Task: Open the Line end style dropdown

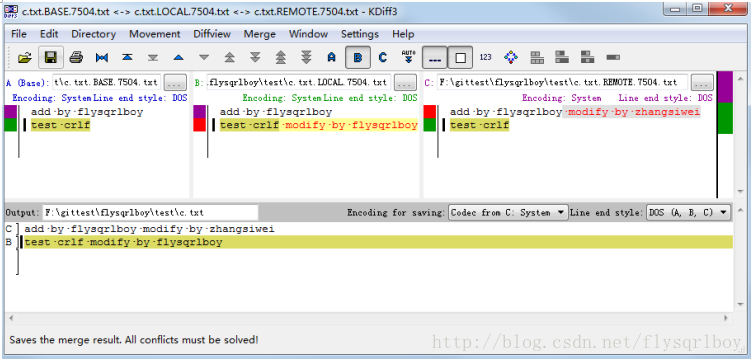Action: pos(688,212)
